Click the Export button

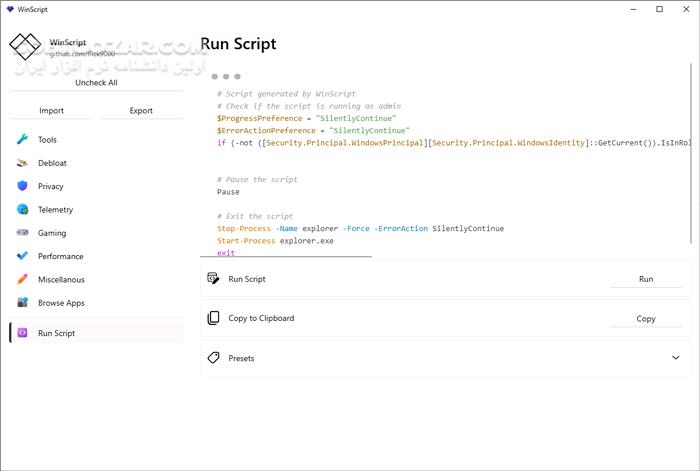click(141, 110)
